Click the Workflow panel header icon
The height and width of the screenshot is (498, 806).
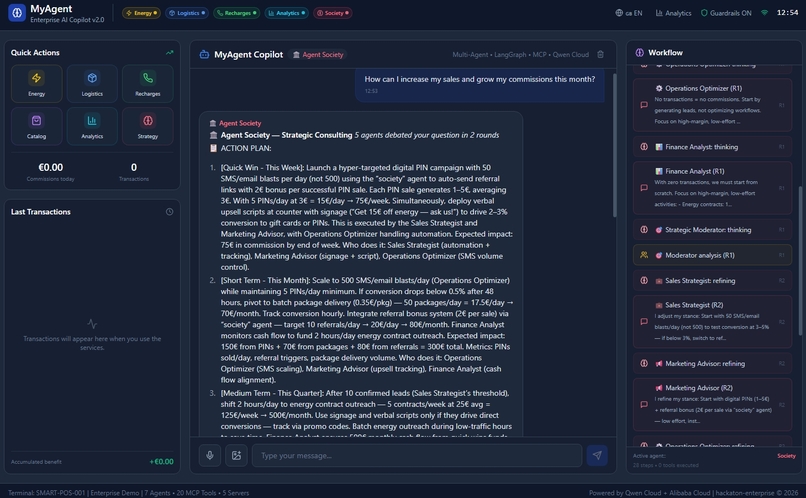[639, 52]
